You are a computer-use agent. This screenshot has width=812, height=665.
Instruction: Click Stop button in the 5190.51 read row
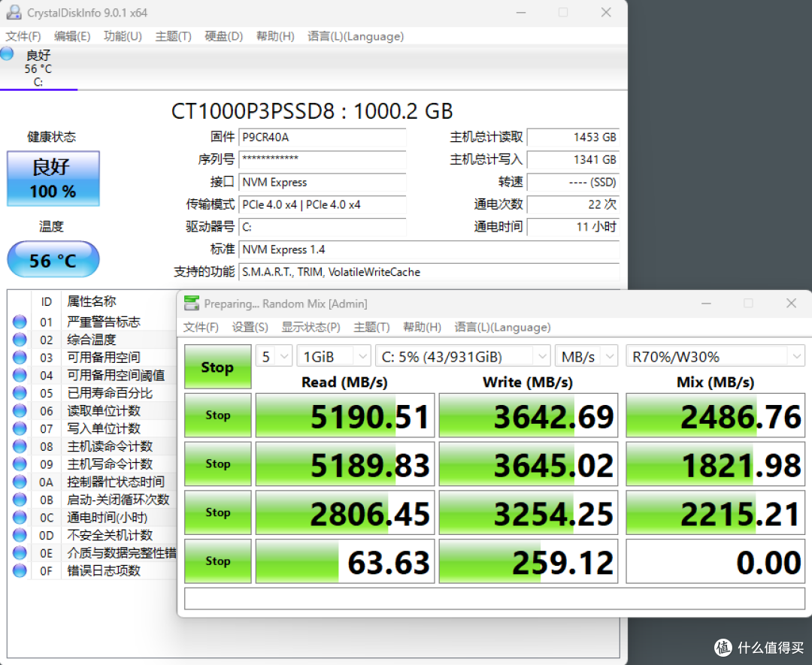(x=218, y=415)
